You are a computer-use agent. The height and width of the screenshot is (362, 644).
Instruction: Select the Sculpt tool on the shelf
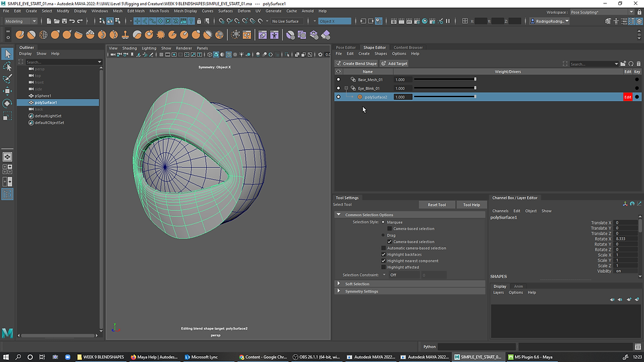pos(20,35)
